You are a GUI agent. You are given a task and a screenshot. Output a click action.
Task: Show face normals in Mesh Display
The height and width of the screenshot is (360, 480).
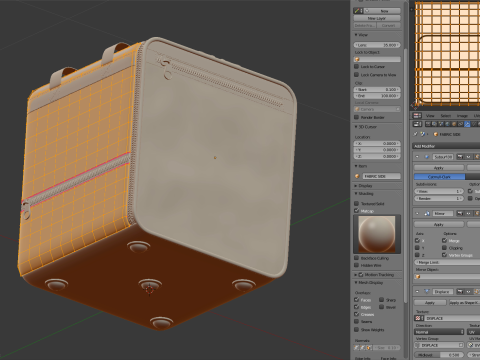click(x=369, y=348)
